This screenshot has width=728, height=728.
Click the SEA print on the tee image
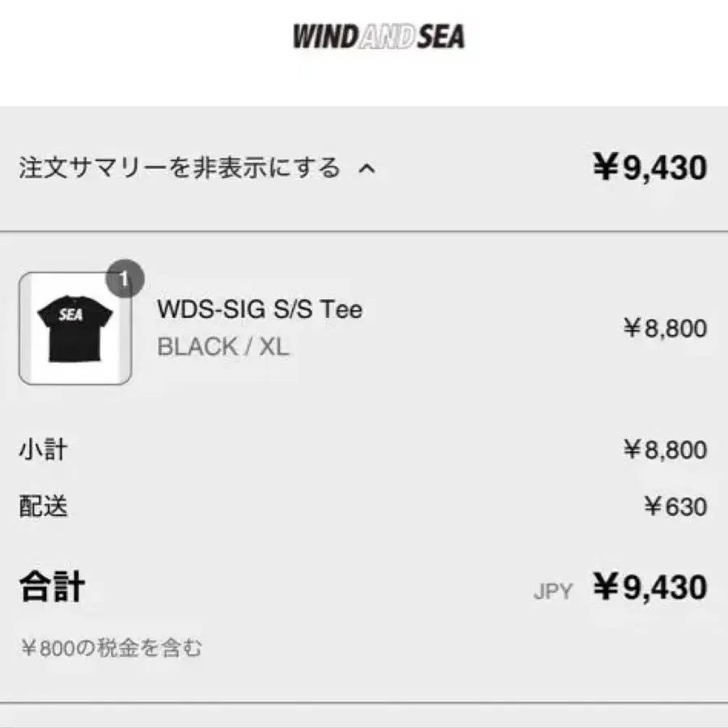[70, 315]
